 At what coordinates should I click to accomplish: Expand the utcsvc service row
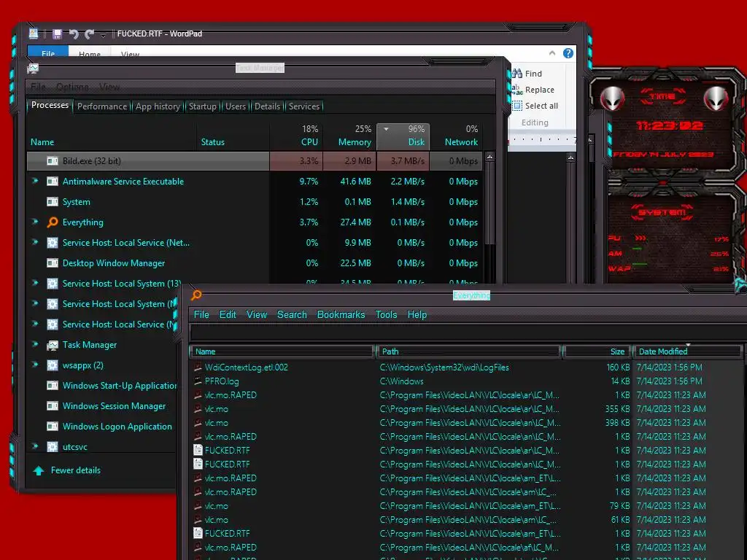[x=35, y=447]
